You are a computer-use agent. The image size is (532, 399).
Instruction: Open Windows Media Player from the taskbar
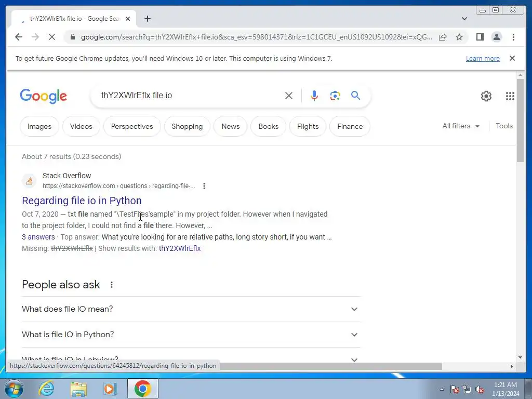(x=110, y=389)
